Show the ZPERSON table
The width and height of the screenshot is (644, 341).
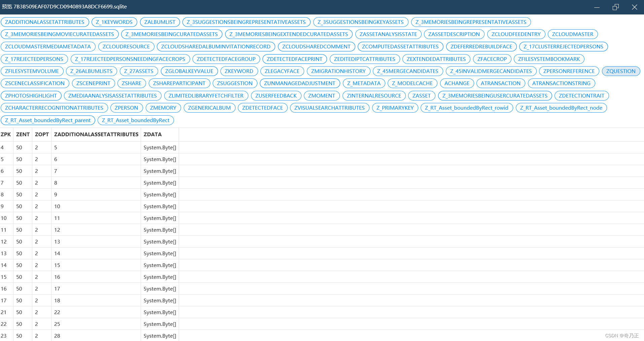point(127,108)
